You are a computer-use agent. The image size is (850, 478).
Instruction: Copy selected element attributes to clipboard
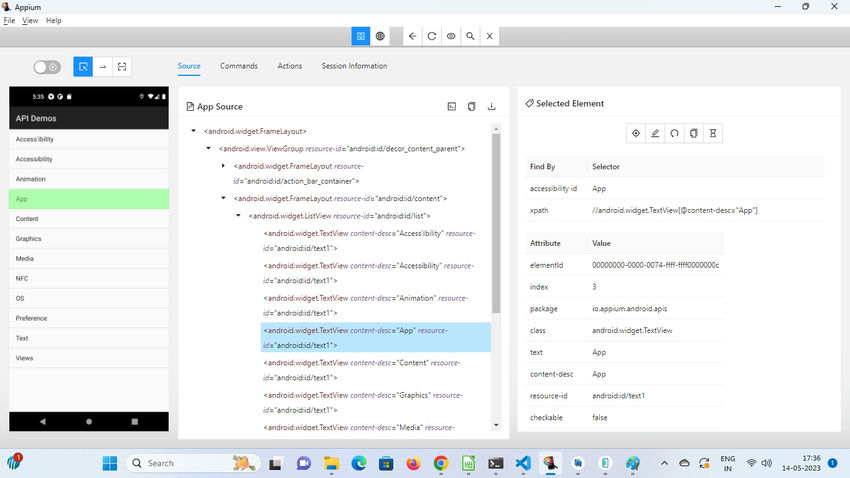693,133
